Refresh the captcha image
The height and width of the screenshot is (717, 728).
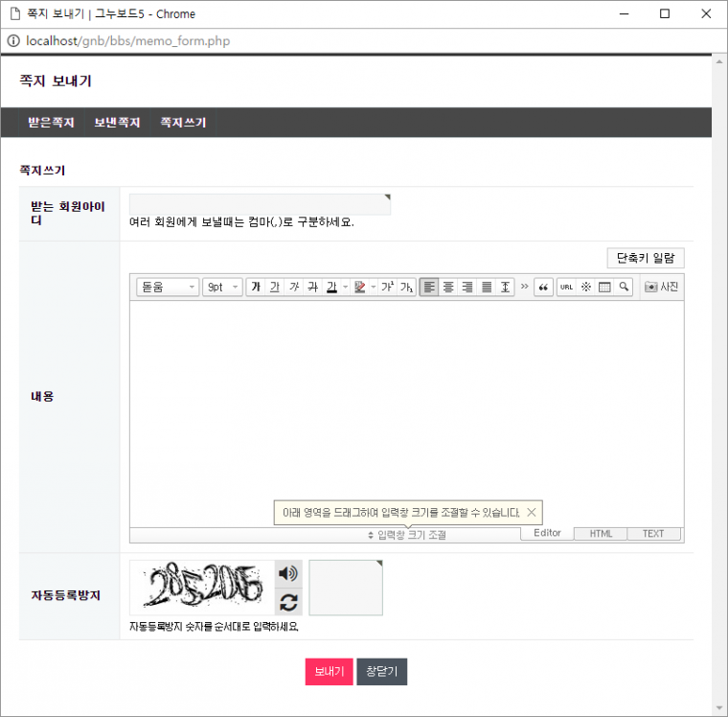pos(288,602)
